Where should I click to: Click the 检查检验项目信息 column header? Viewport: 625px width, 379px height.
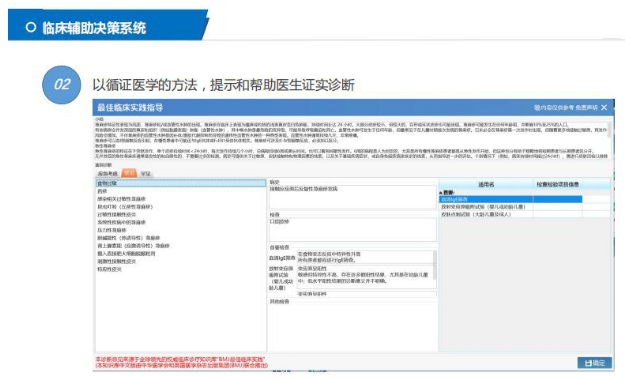point(557,185)
